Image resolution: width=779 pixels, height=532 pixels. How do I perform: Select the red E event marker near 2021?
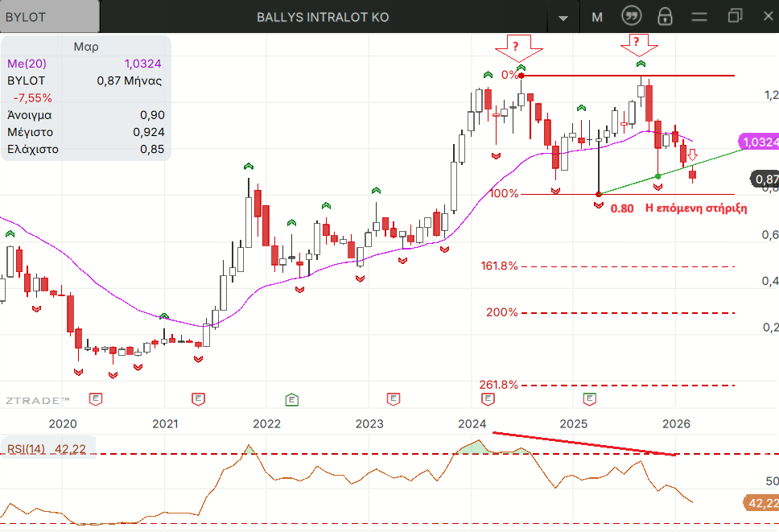pyautogui.click(x=198, y=399)
